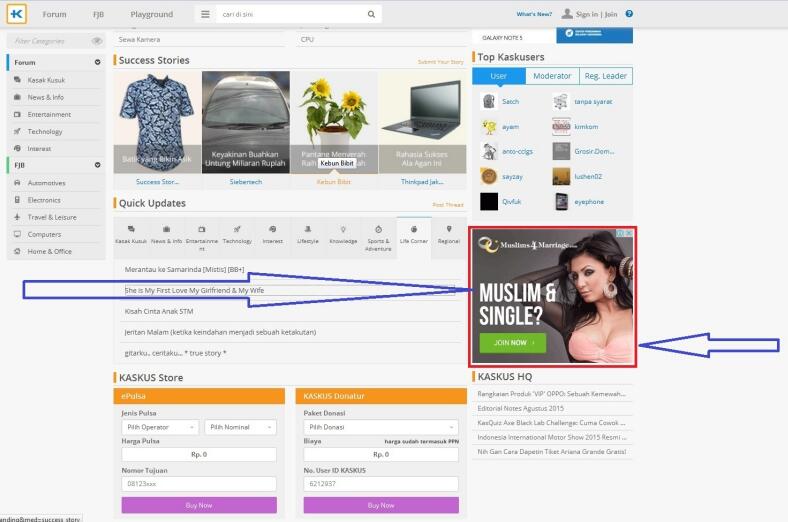Open thread 'gitarku.. ceritaku... * true story *'
Screen dimensions: 788x522
tap(175, 353)
